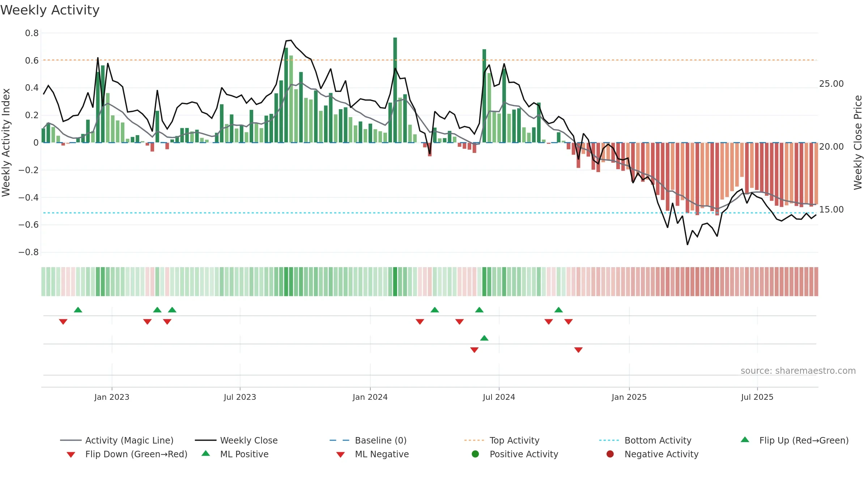Toggle Weekly Close legend entry
This screenshot has width=868, height=488.
(x=236, y=440)
